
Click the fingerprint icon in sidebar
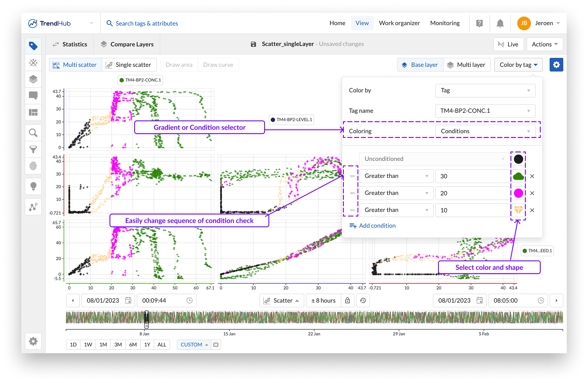click(33, 166)
